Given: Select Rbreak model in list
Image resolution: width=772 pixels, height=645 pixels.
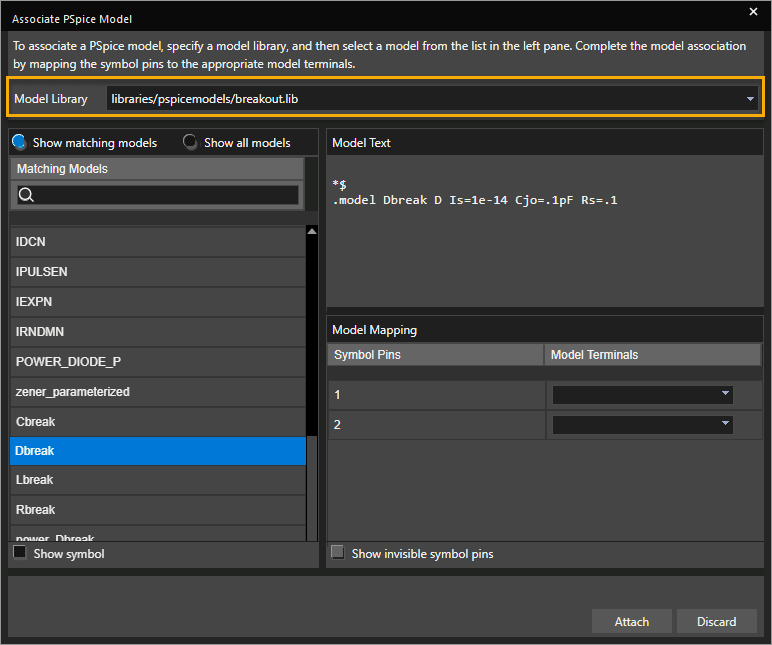Looking at the screenshot, I should [158, 510].
